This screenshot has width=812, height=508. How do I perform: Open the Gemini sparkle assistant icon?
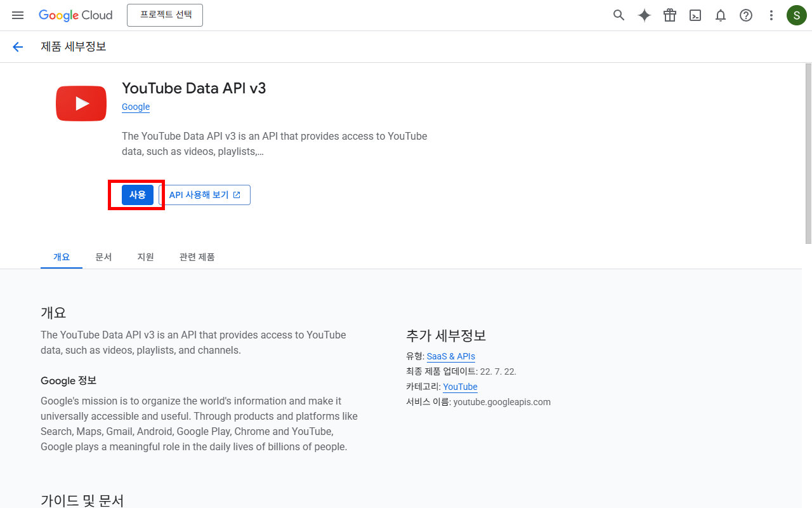point(645,15)
